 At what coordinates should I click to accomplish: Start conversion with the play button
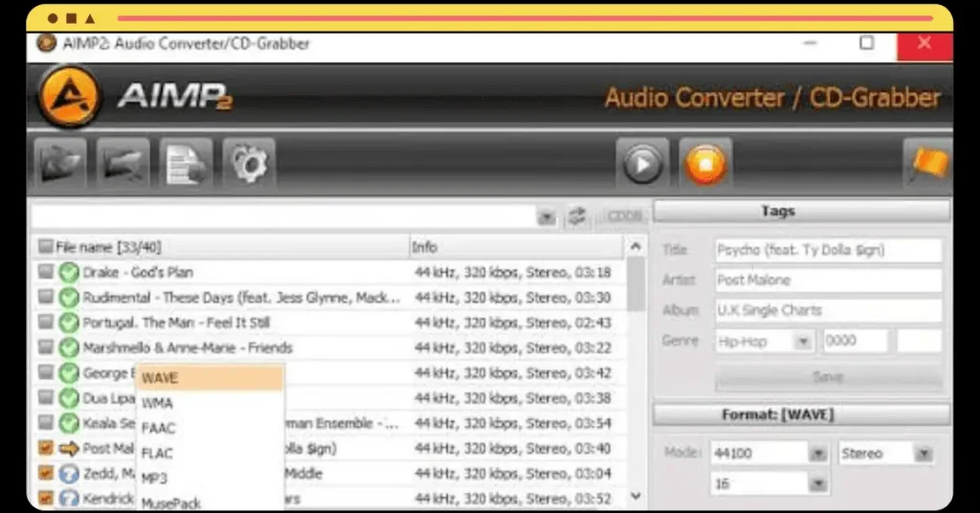click(642, 165)
